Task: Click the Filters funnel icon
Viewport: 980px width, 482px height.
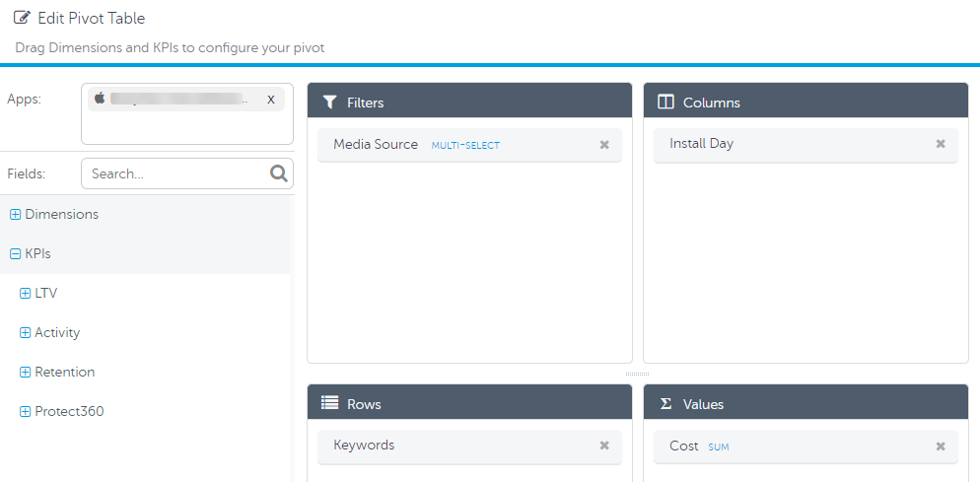Action: point(330,103)
